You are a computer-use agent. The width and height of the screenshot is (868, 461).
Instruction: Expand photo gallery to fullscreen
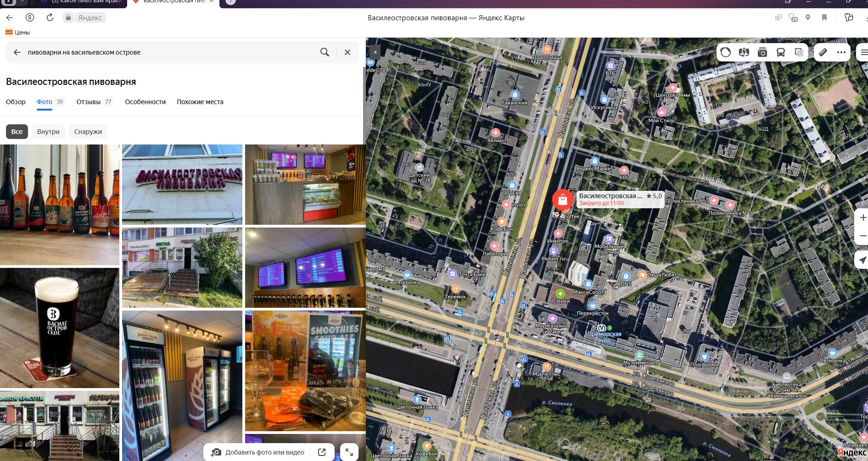pyautogui.click(x=349, y=452)
